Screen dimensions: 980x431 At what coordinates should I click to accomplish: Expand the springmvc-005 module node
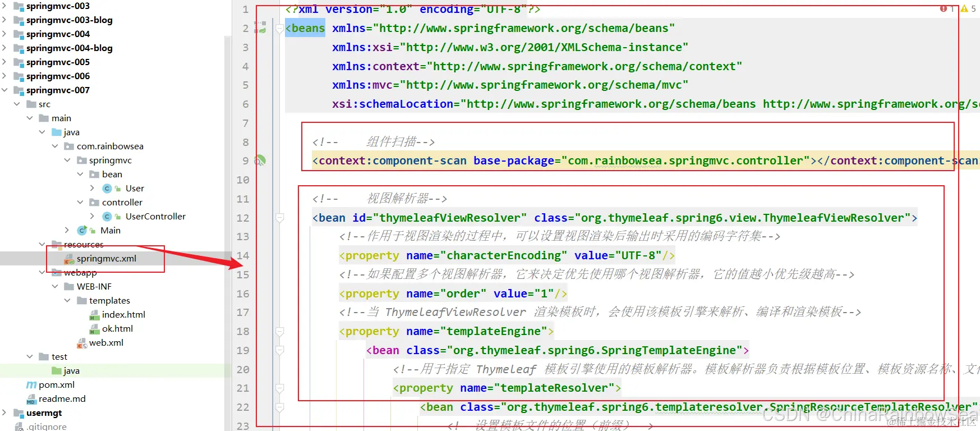tap(4, 62)
